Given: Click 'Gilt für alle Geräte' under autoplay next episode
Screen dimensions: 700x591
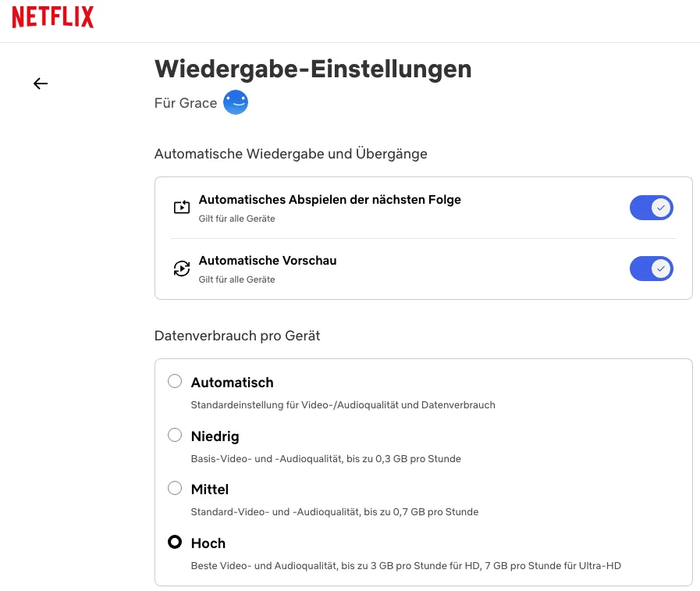Looking at the screenshot, I should (x=236, y=219).
